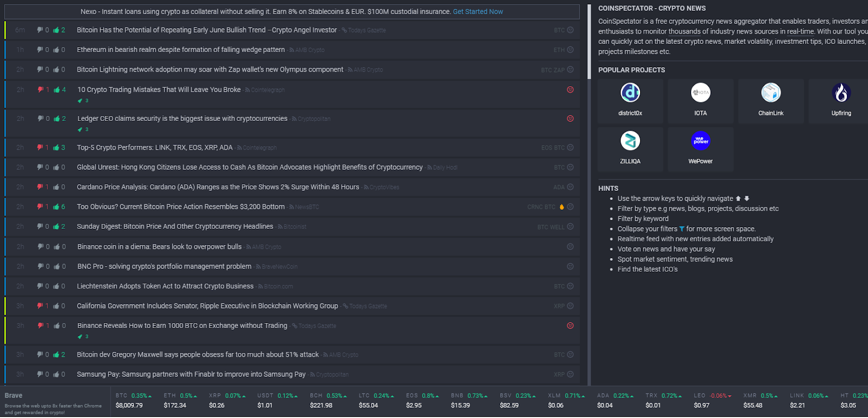Click sentiment face on "Binance coin in a dilemma" row
Viewport: 868px width, 418px height.
570,247
